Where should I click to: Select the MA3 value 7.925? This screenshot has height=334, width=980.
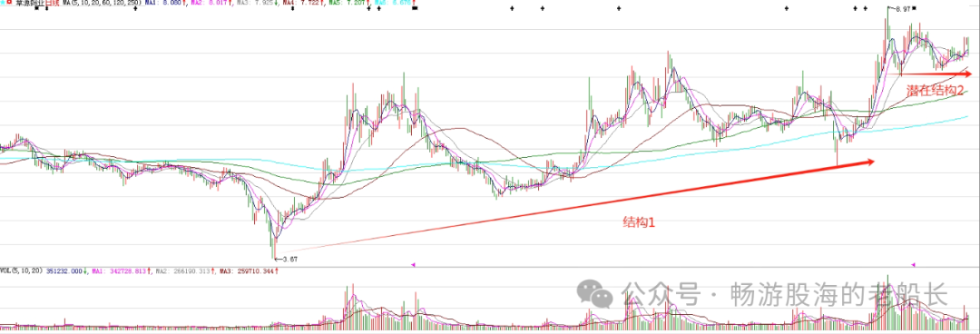[x=264, y=3]
